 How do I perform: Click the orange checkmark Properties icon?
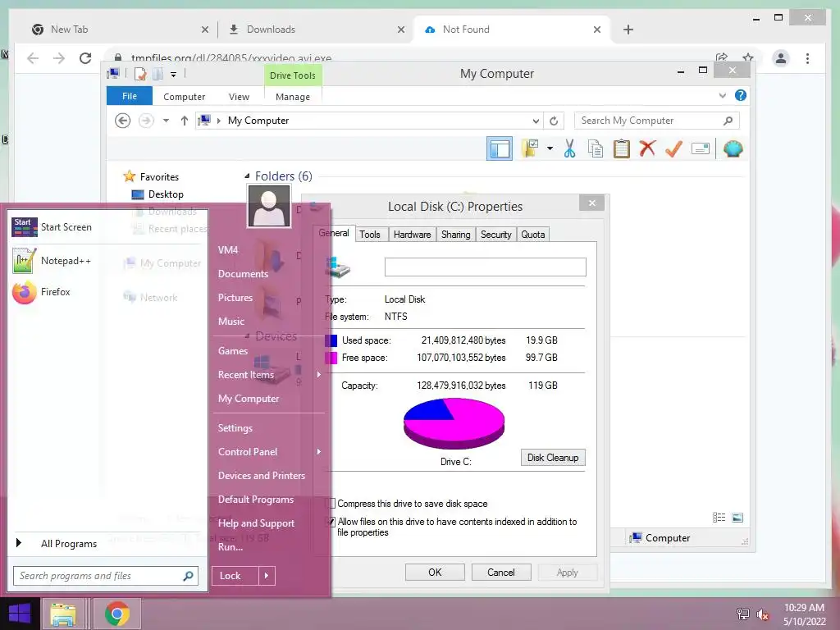(673, 148)
